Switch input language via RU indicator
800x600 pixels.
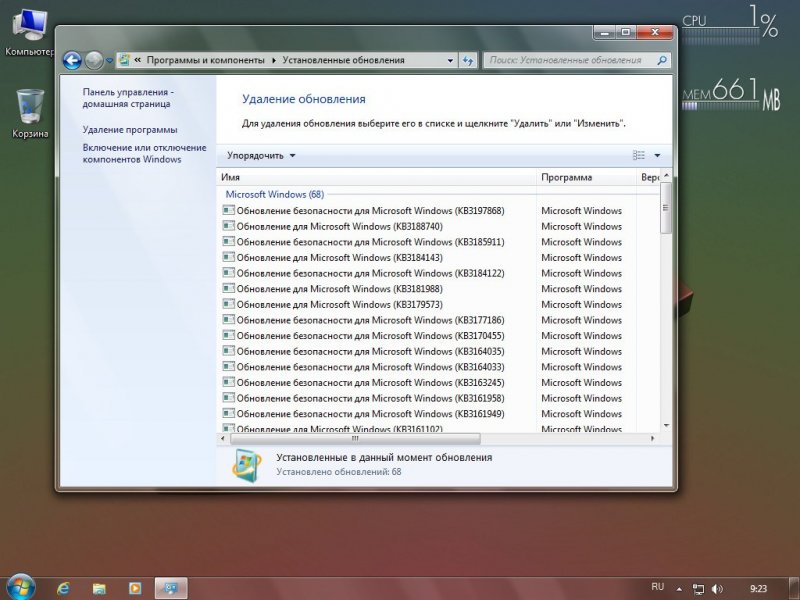[x=658, y=587]
